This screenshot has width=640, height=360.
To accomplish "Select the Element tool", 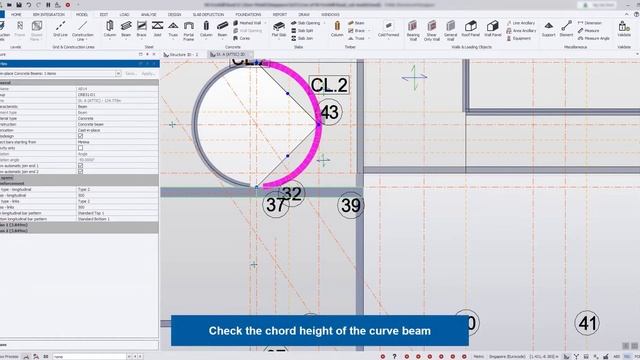I will 566,29.
